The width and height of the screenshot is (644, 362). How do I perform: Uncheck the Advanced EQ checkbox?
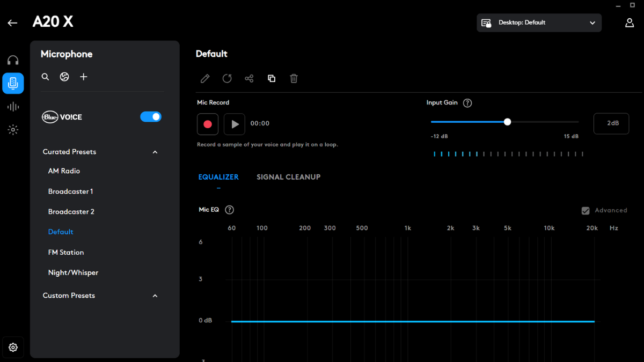586,211
